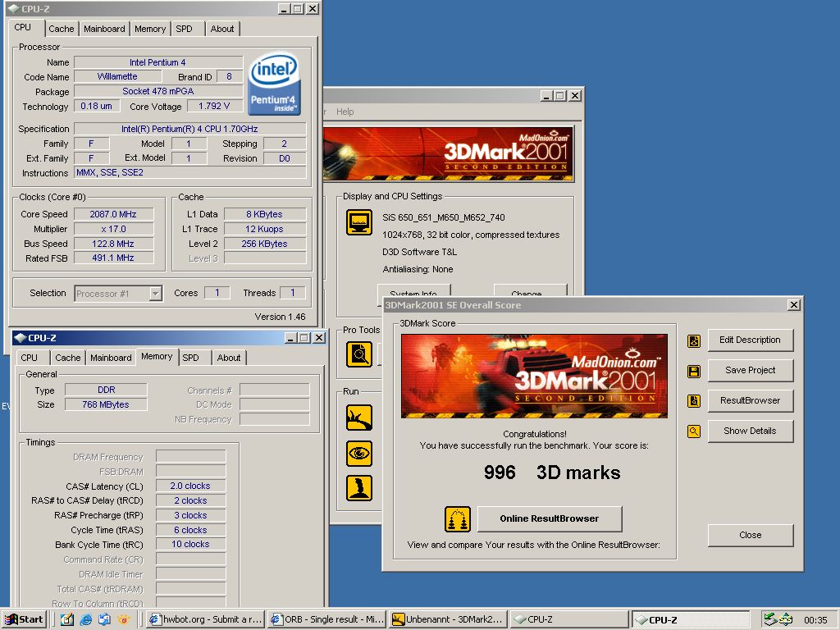Viewport: 840px width, 630px height.
Task: Click the taskbar clock 00:35
Action: pyautogui.click(x=815, y=620)
